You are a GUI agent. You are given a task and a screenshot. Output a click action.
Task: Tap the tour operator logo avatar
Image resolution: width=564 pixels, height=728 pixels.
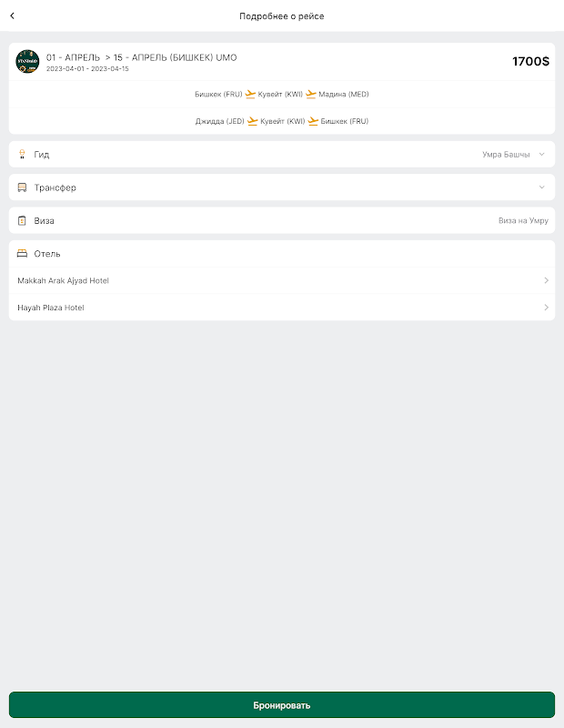click(27, 61)
